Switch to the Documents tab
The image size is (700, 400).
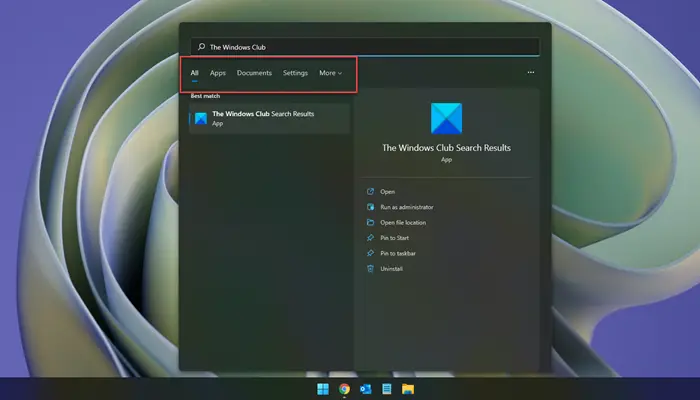tap(254, 73)
